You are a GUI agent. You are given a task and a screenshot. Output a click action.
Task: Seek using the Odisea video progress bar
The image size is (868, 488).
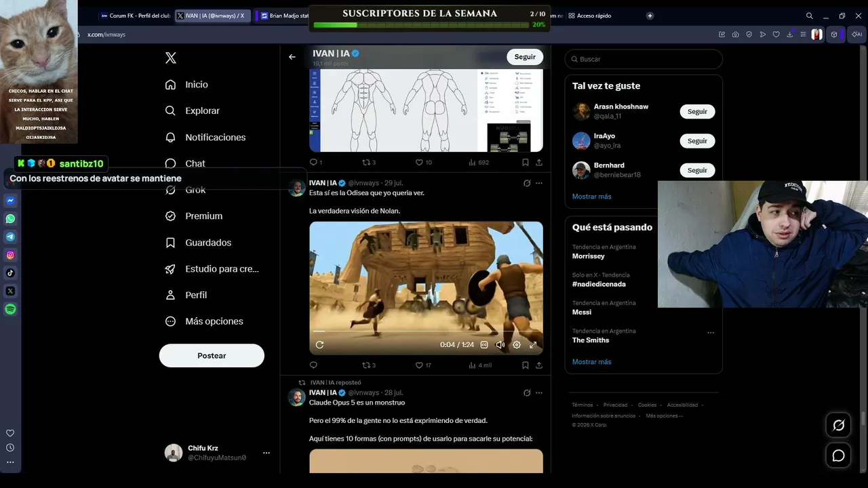pyautogui.click(x=426, y=331)
